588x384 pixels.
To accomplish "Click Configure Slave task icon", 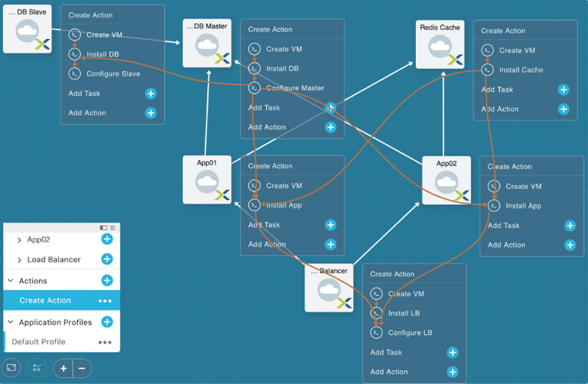I will (75, 74).
